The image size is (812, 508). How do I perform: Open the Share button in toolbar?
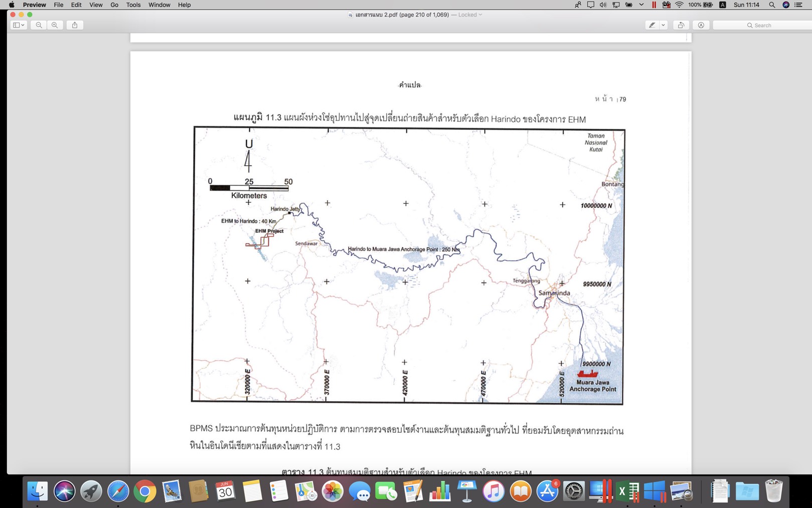(75, 25)
